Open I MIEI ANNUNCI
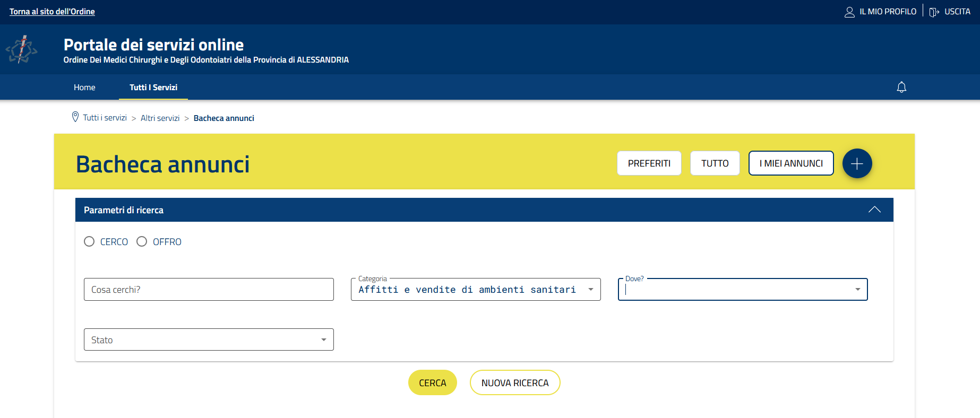 (x=790, y=163)
